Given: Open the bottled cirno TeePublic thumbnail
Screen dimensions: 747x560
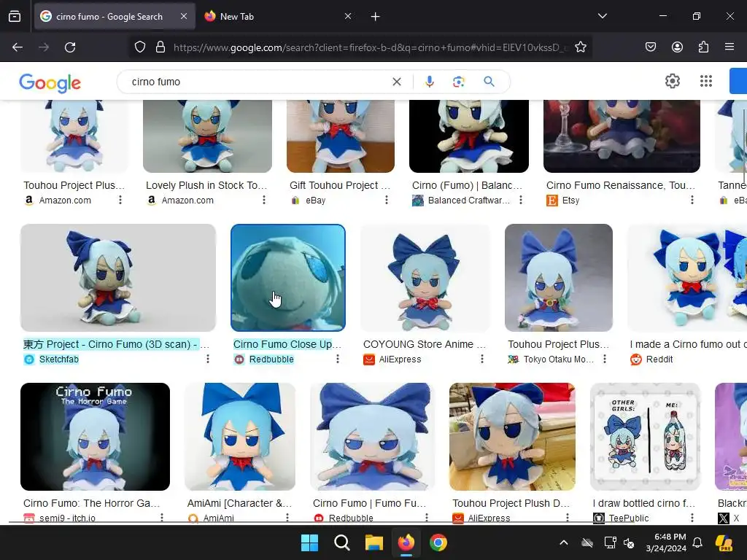Looking at the screenshot, I should coord(645,437).
